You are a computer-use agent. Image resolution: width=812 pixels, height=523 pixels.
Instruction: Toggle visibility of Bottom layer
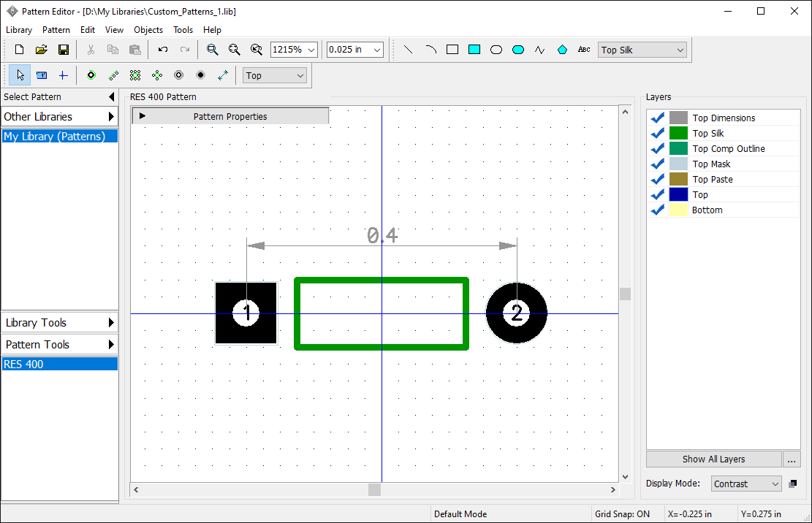[658, 210]
